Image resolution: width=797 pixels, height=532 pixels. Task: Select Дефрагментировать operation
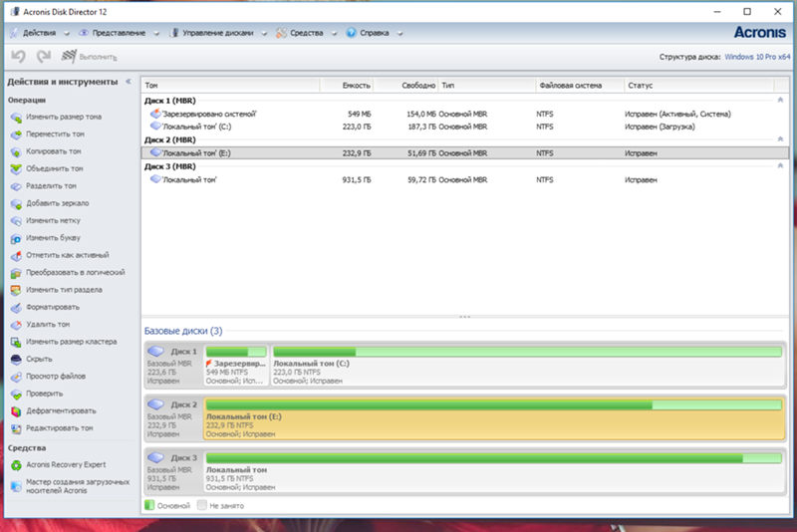point(54,410)
